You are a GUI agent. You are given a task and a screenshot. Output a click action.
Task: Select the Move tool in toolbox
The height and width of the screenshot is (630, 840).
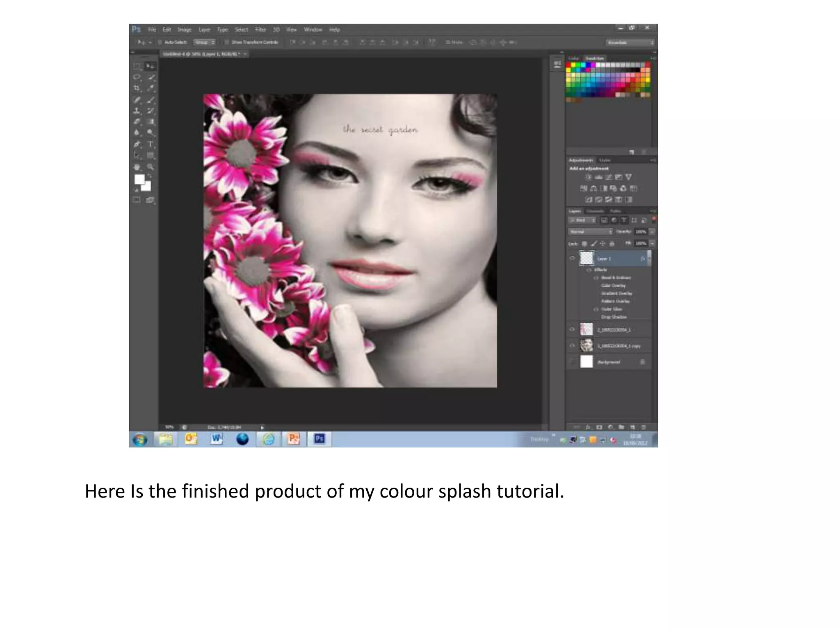coord(151,66)
